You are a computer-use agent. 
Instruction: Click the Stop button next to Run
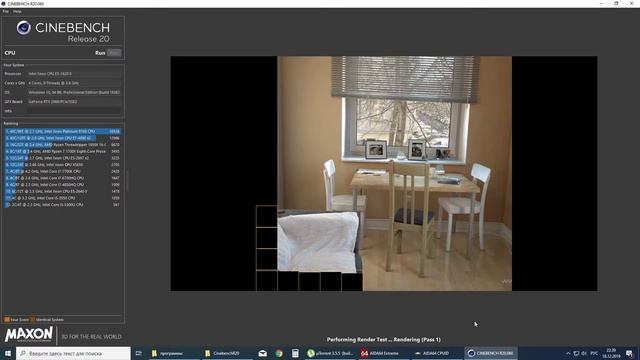(114, 53)
